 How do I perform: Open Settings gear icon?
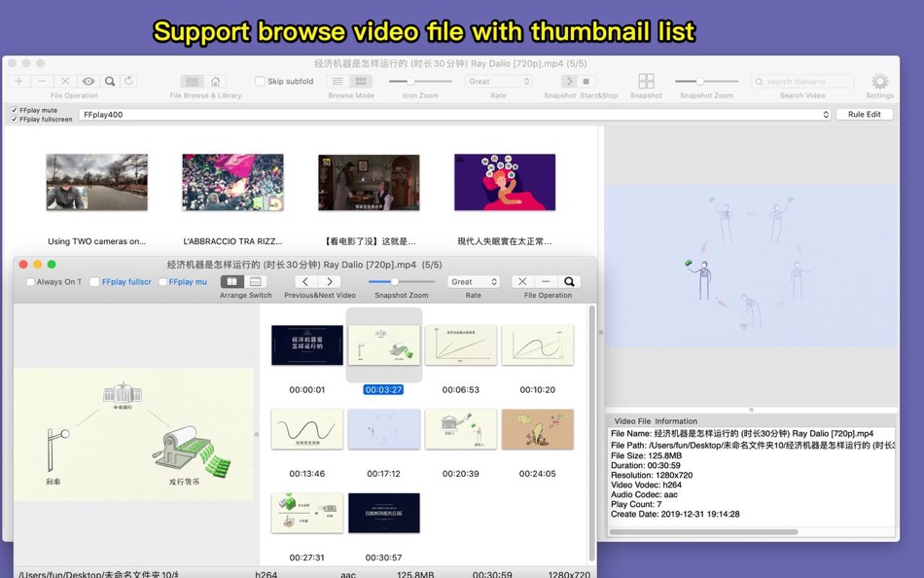880,81
